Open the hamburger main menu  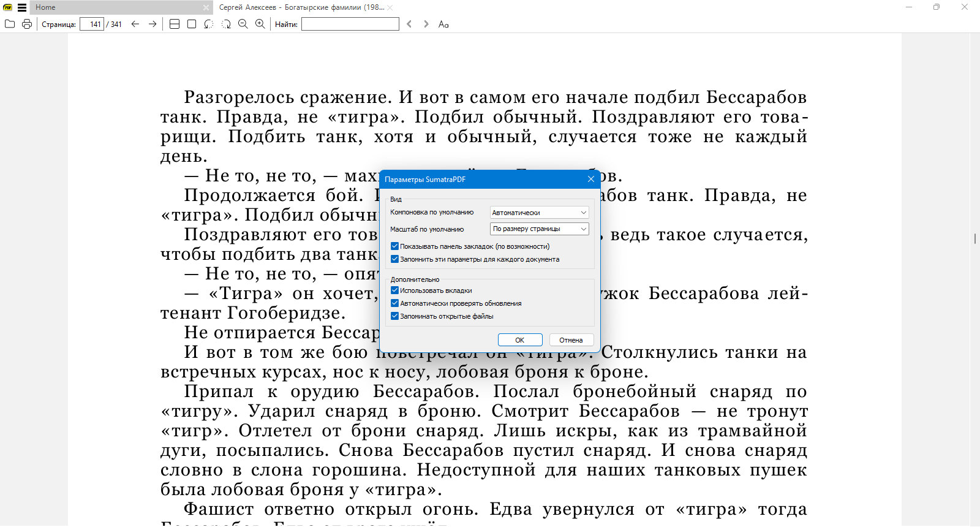click(22, 7)
